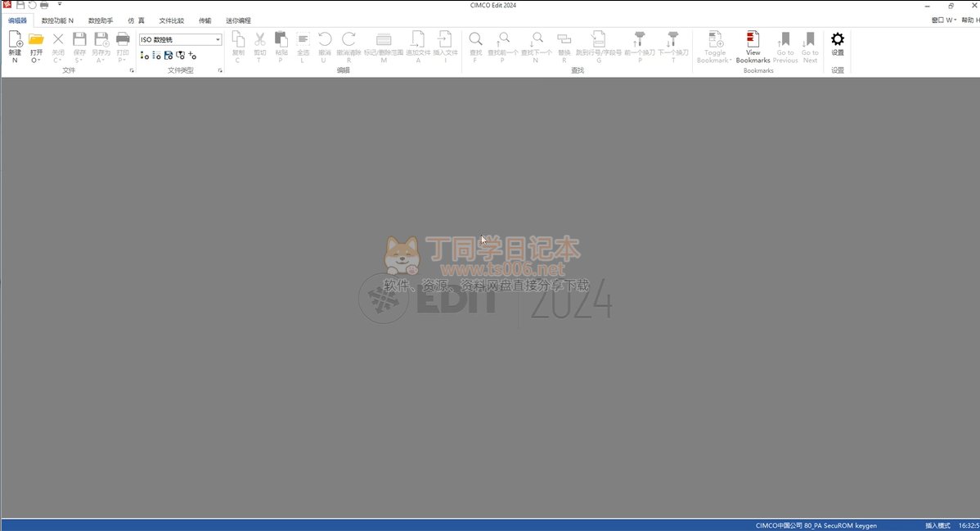Select the 编辑器 ribbon tab
This screenshot has width=980, height=531.
pyautogui.click(x=17, y=20)
